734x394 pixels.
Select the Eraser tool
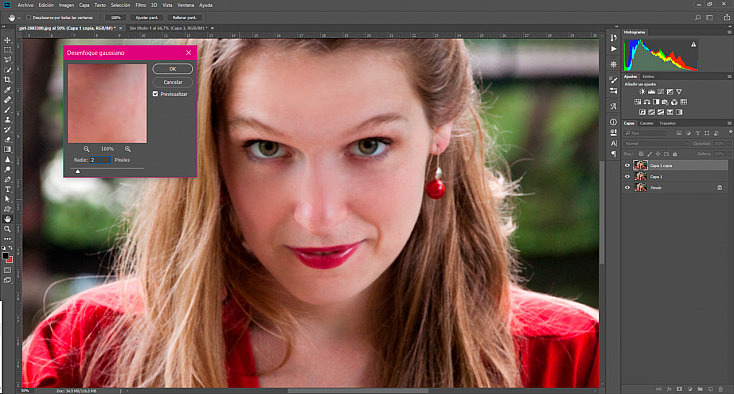(x=7, y=139)
